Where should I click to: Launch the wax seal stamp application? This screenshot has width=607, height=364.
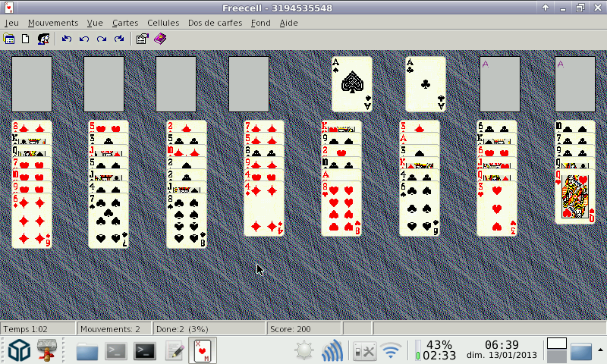coord(47,350)
